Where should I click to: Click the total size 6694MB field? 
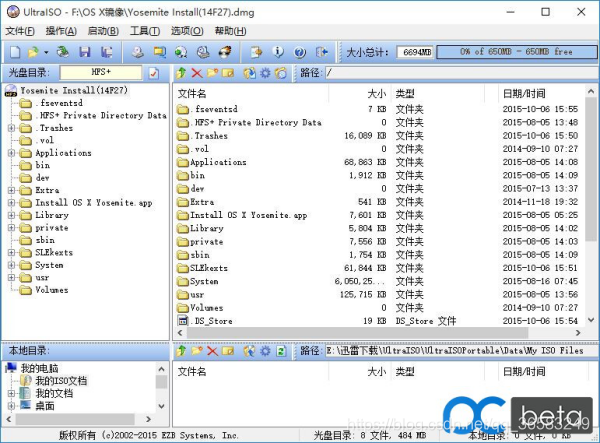click(416, 52)
